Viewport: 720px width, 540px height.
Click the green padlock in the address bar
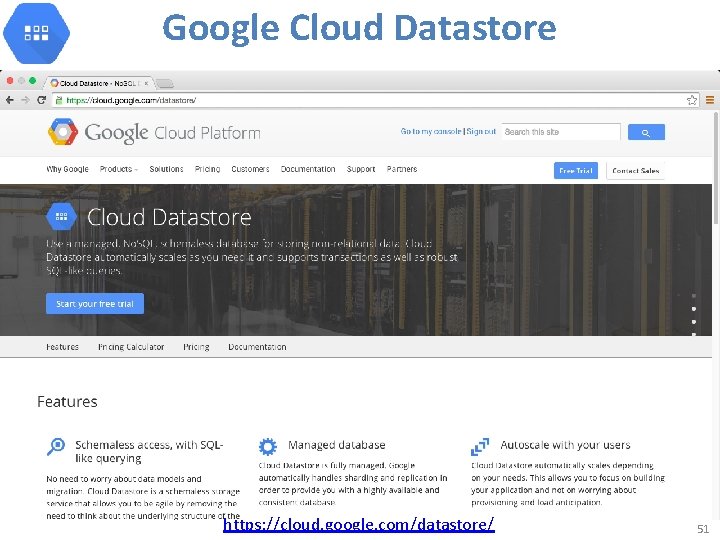pos(59,100)
